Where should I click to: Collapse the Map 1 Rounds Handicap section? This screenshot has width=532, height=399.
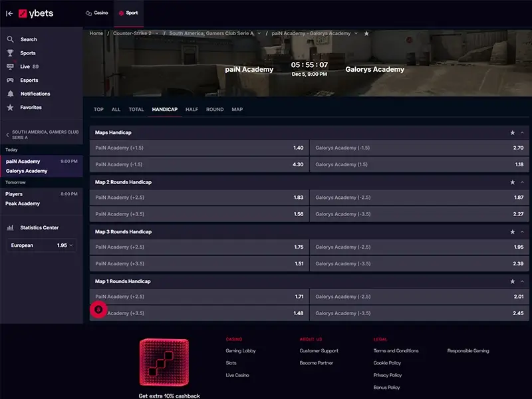(522, 281)
